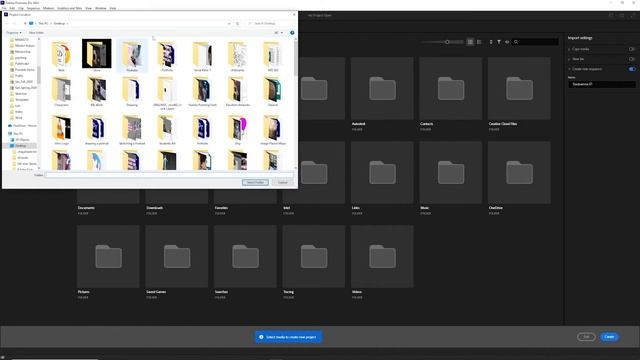Switch Premiere media browser to thumbnail grid view
Viewport: 640px width, 360px height.
click(470, 42)
